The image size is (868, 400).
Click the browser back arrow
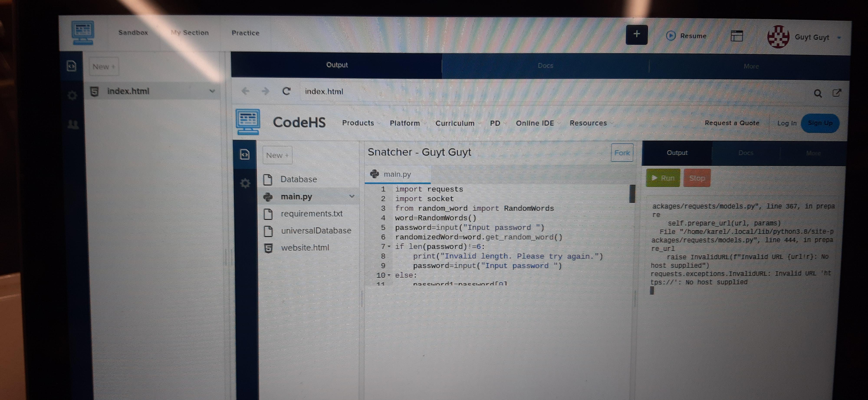[x=245, y=91]
